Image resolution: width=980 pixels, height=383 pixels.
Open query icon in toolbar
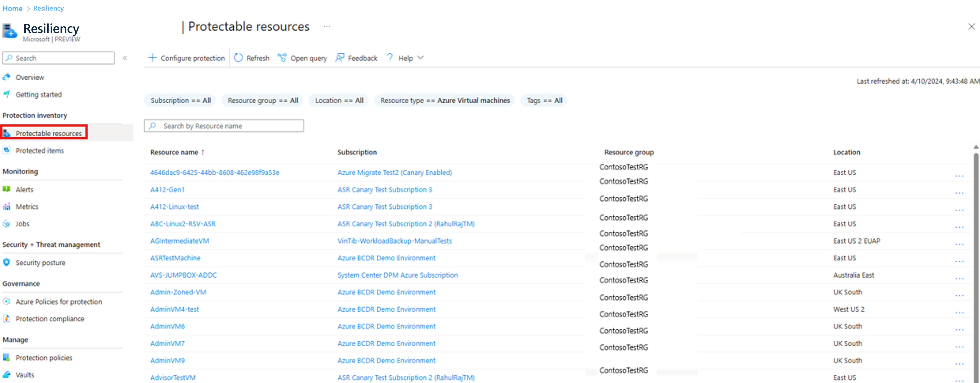click(282, 58)
